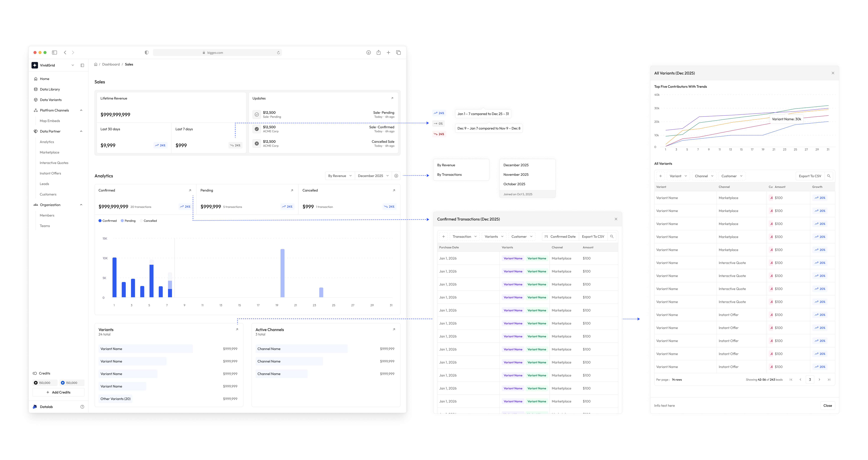
Task: Click the browser share icon
Action: 378,52
